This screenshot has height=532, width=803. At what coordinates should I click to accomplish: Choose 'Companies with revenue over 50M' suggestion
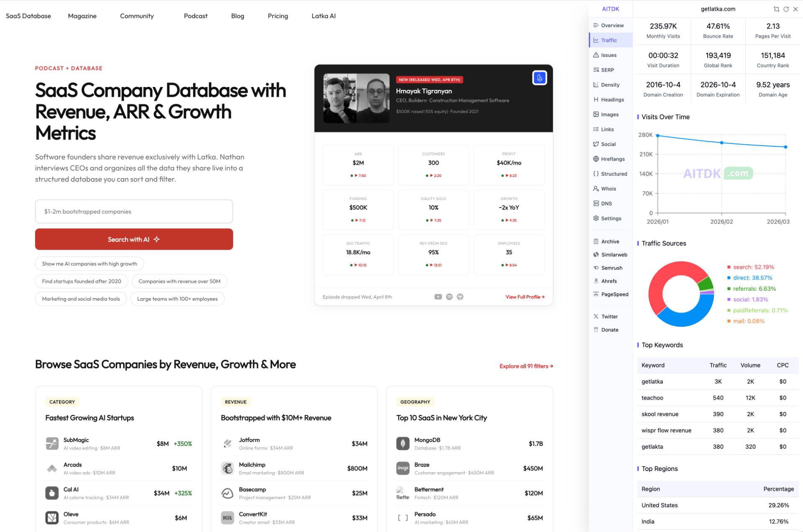179,281
